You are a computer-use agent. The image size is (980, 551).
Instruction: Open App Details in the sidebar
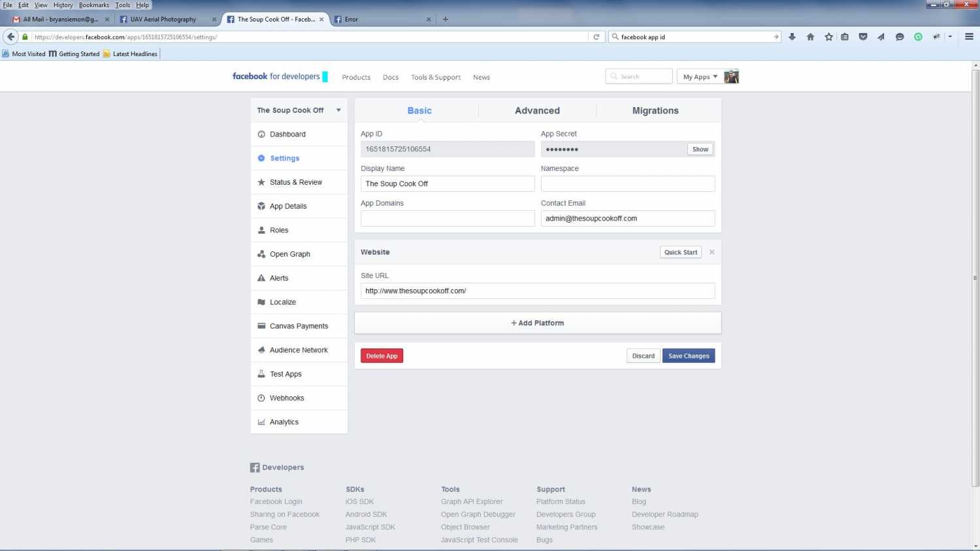tap(299, 206)
